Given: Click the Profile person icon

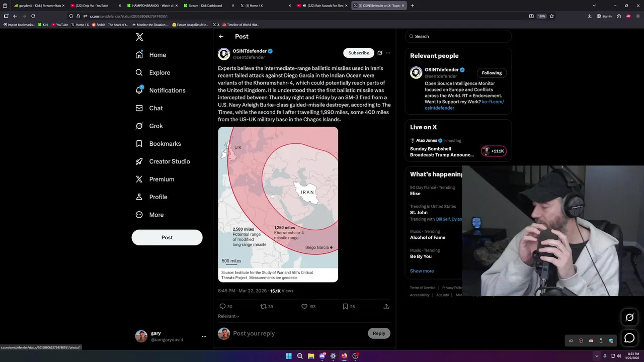Looking at the screenshot, I should click(x=139, y=197).
